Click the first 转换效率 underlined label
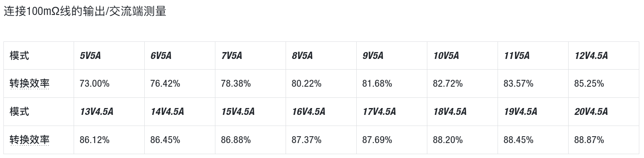 pos(30,84)
